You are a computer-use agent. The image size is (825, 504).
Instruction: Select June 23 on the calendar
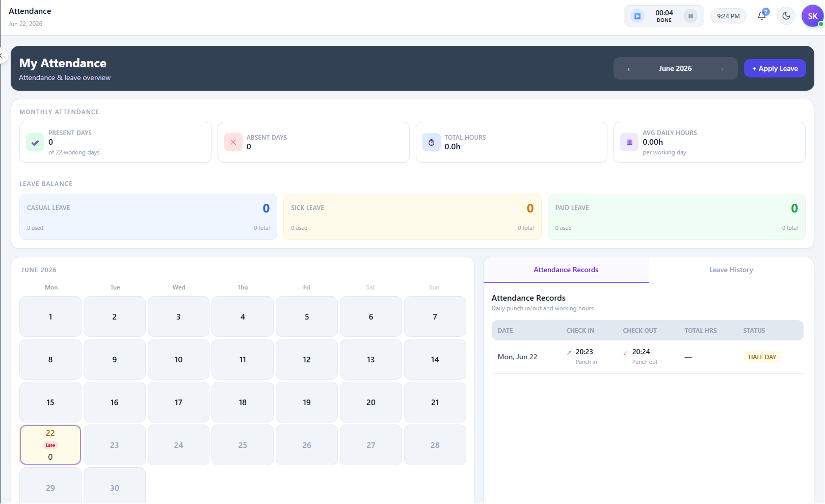[x=115, y=445]
